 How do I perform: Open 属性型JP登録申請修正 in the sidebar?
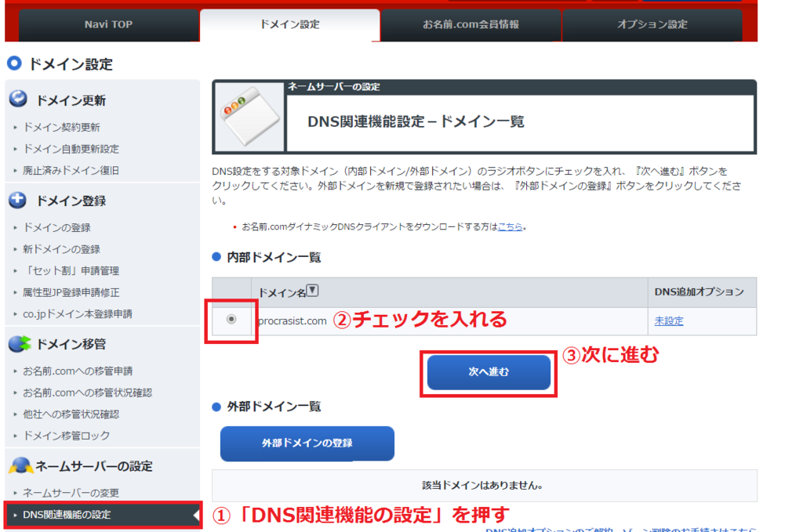click(71, 292)
